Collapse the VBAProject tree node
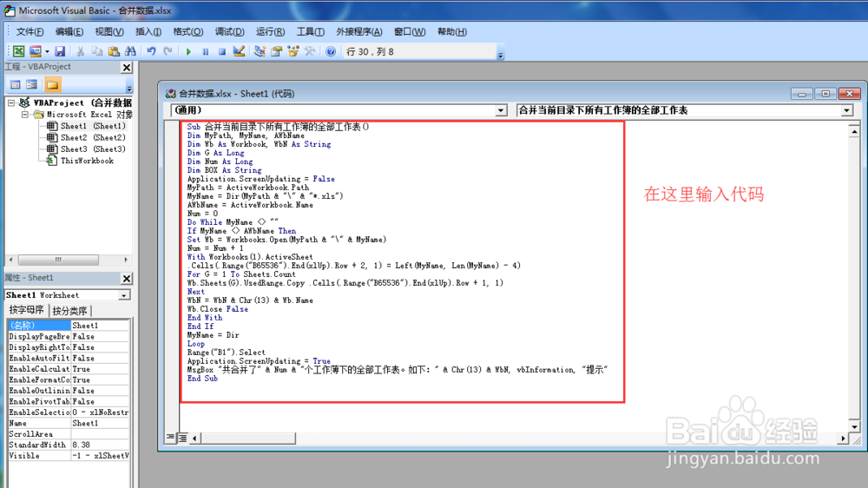The width and height of the screenshot is (868, 488). click(x=11, y=102)
